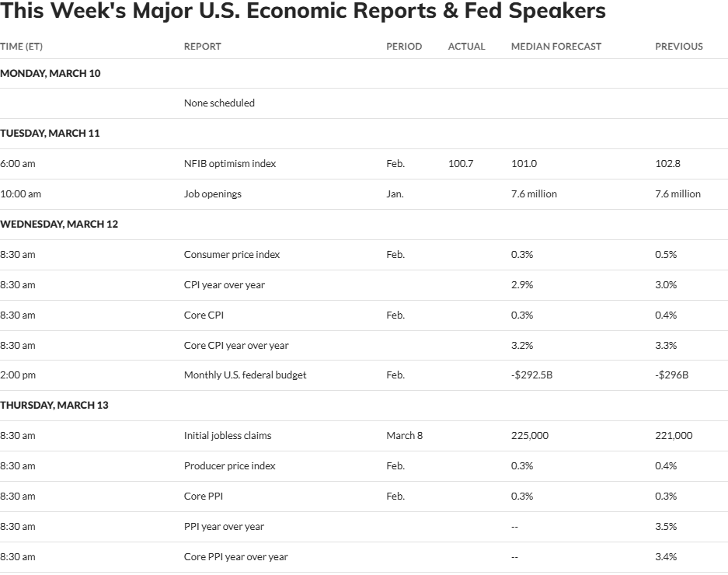Click the TIME (ET) column header
Screen dimensions: 728x575
point(21,47)
